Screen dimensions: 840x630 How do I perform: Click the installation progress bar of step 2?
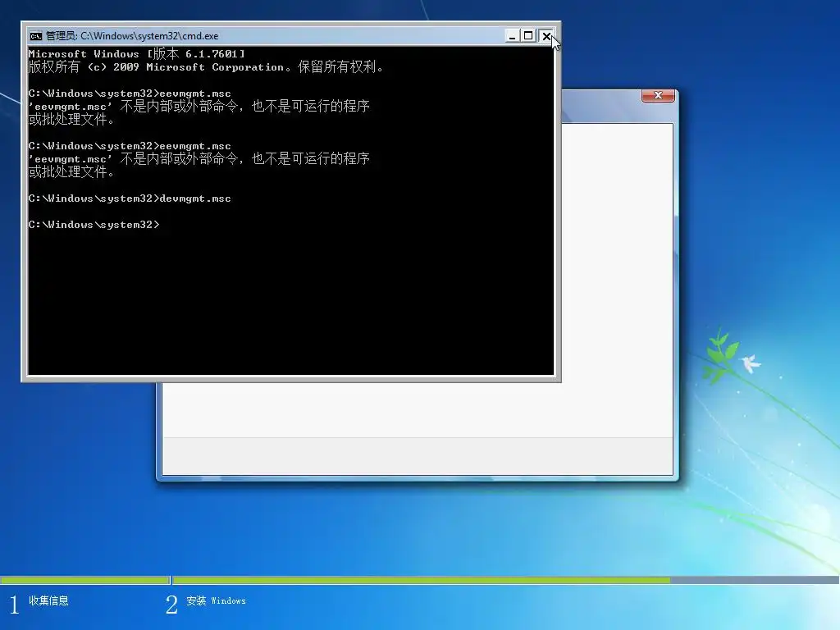505,580
